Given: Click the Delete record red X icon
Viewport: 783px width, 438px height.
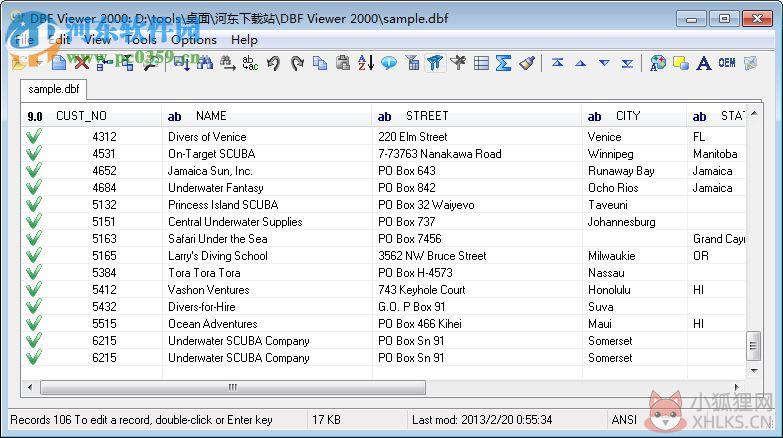Looking at the screenshot, I should pos(81,63).
